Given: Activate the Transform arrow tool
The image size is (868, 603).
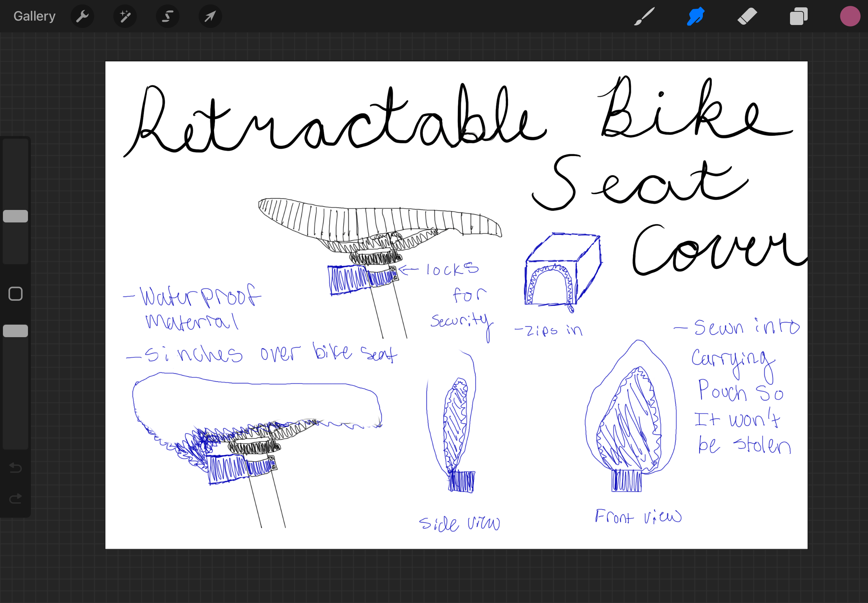Looking at the screenshot, I should [x=210, y=16].
